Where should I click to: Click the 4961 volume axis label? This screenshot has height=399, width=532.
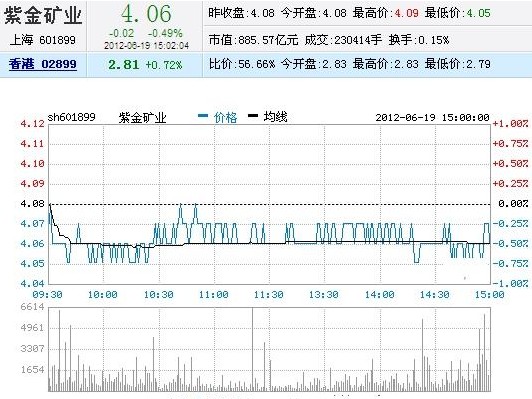pos(33,328)
